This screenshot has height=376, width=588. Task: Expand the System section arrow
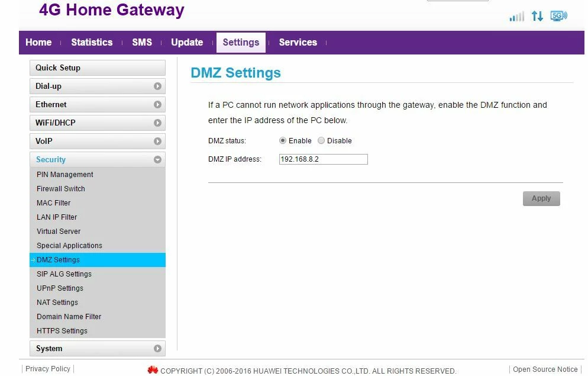coord(157,349)
